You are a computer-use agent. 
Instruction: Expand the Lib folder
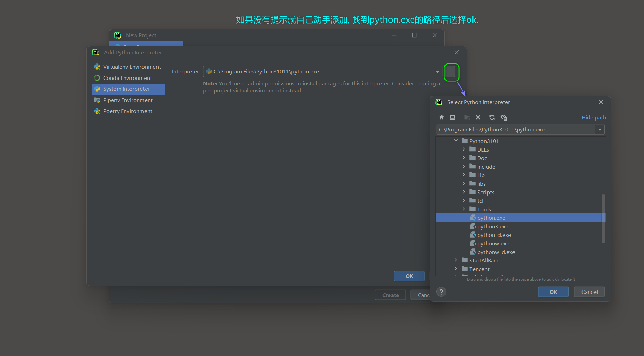tap(464, 175)
